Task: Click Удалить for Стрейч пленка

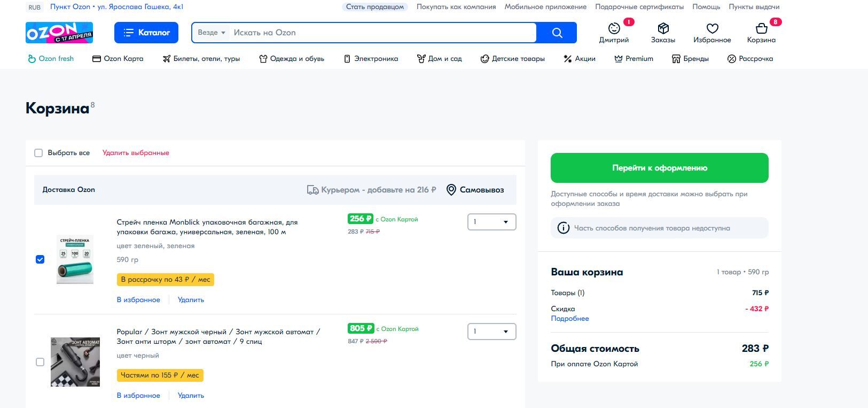Action: tap(191, 300)
